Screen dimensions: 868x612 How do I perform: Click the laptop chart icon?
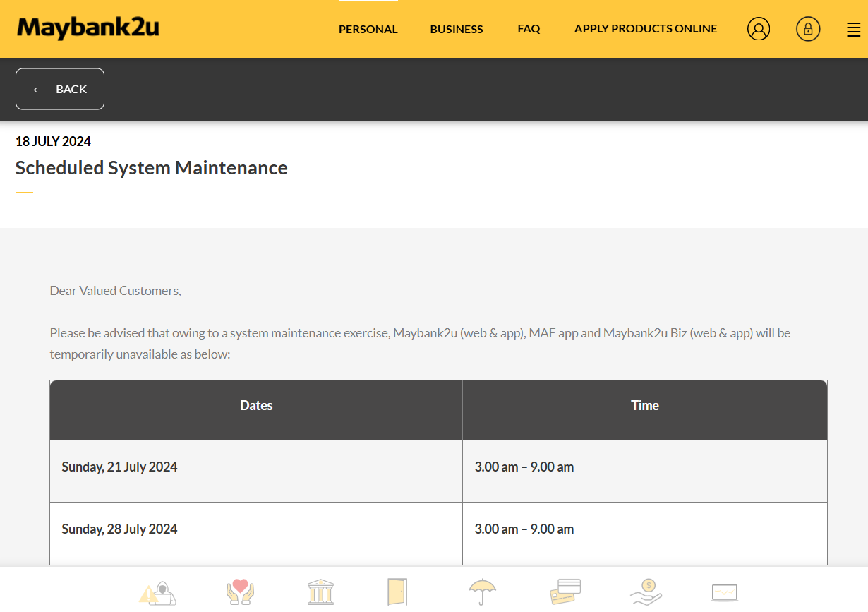point(725,592)
